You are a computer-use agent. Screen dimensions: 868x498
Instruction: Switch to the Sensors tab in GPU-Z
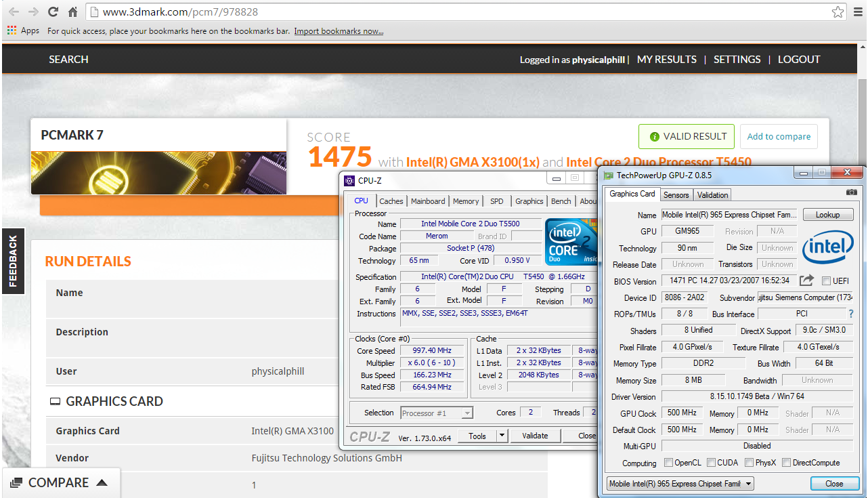click(676, 195)
